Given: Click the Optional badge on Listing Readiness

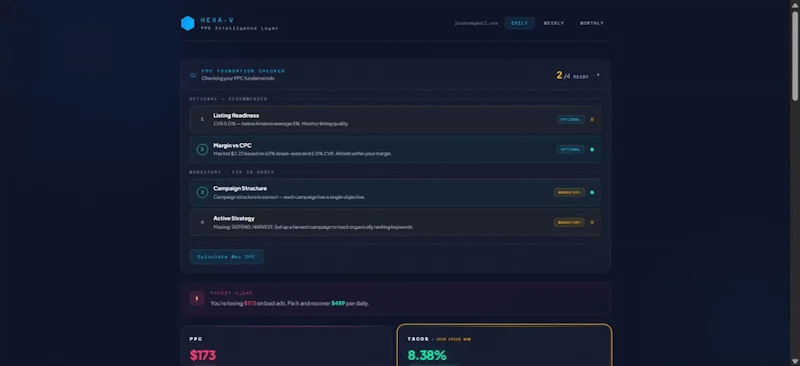Looking at the screenshot, I should [570, 119].
